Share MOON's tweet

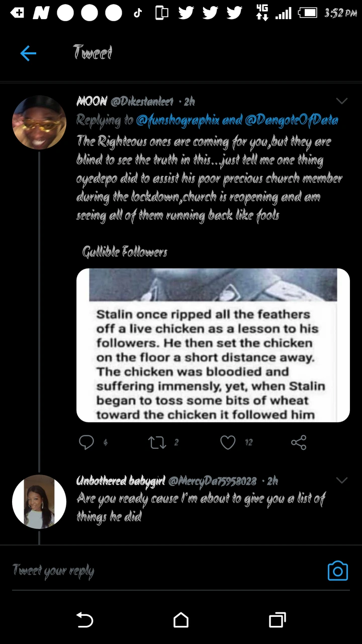click(x=299, y=443)
